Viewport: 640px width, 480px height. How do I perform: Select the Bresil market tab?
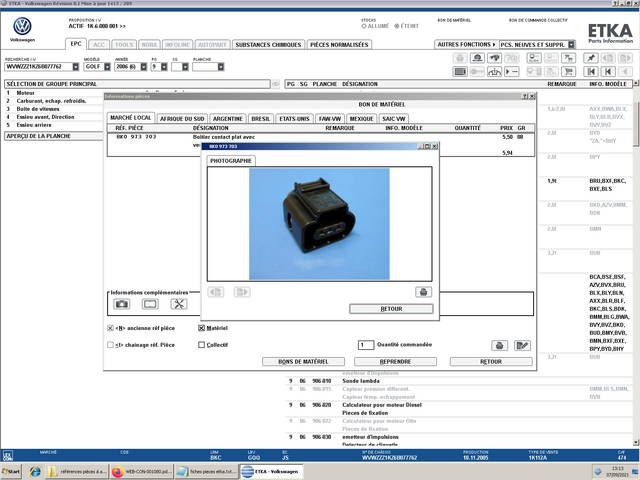click(260, 119)
